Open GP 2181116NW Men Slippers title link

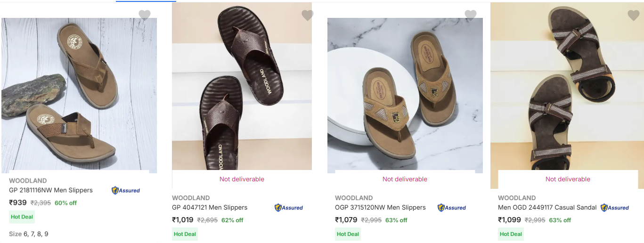51,190
